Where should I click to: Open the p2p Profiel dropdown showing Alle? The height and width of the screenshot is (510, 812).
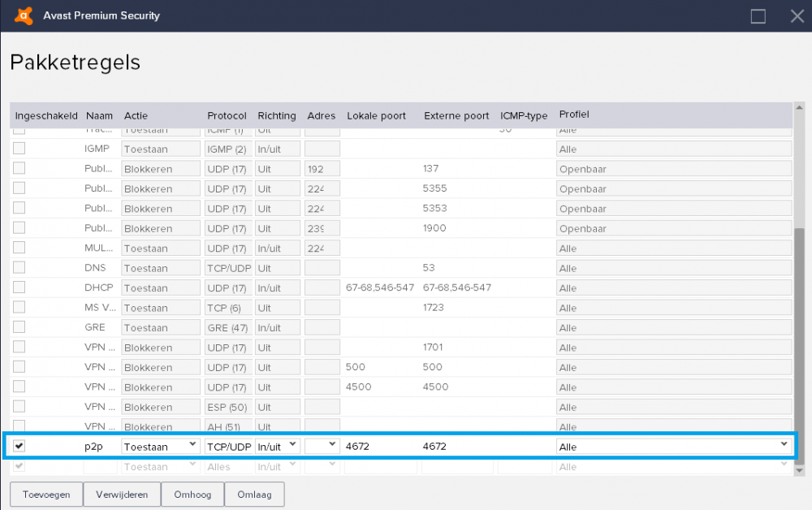coord(673,446)
